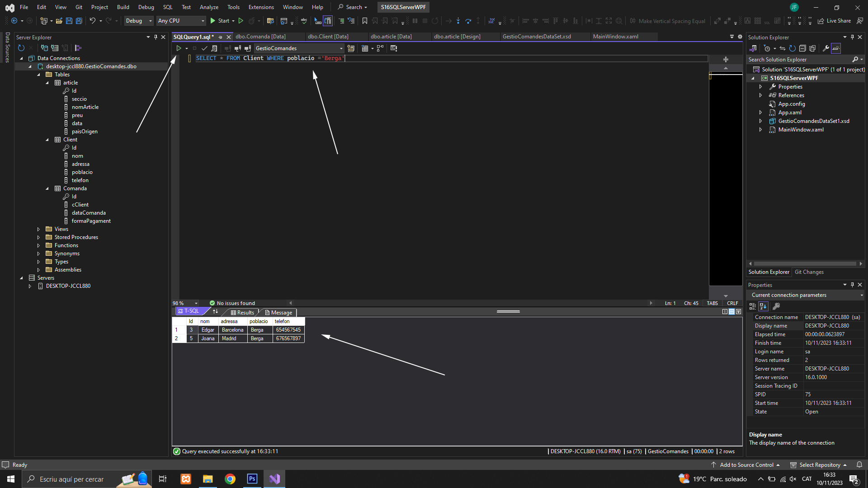Click the Parse query checkmark icon
The height and width of the screenshot is (488, 868).
coord(204,48)
